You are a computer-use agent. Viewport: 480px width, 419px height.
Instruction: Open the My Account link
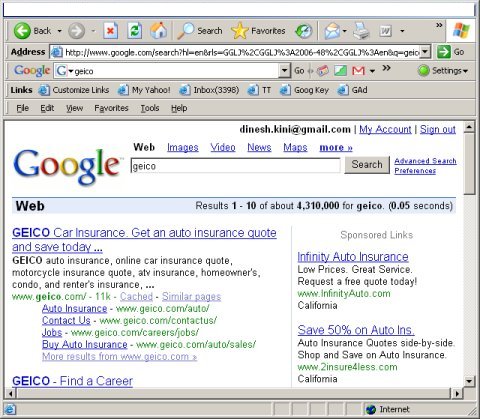click(385, 129)
